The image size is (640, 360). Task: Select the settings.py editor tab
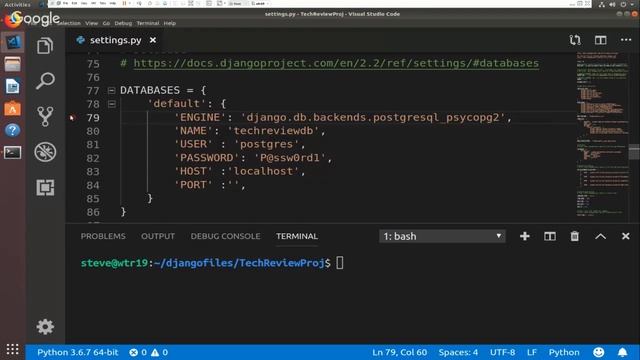(x=115, y=40)
